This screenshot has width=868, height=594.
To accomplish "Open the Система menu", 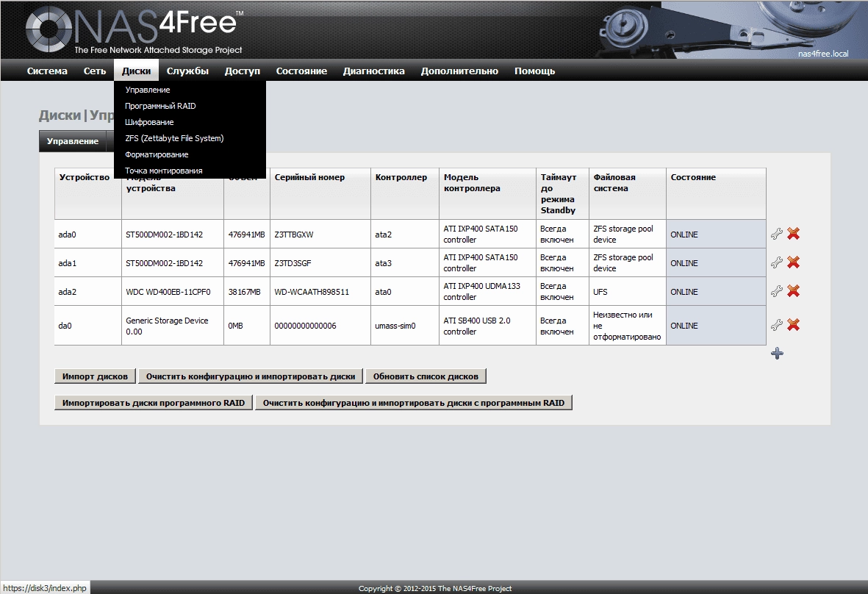I will tap(47, 71).
